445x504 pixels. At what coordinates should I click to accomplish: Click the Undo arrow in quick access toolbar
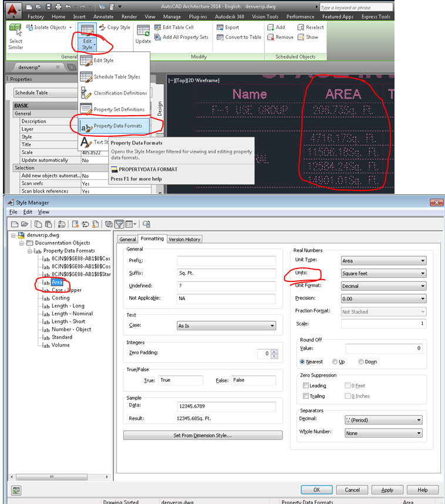point(68,6)
